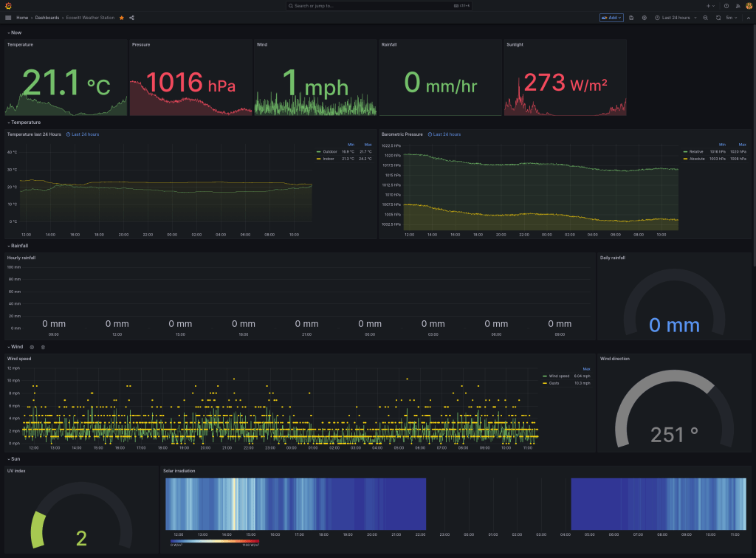Open the share dashboard icon
The image size is (756, 558).
[131, 18]
